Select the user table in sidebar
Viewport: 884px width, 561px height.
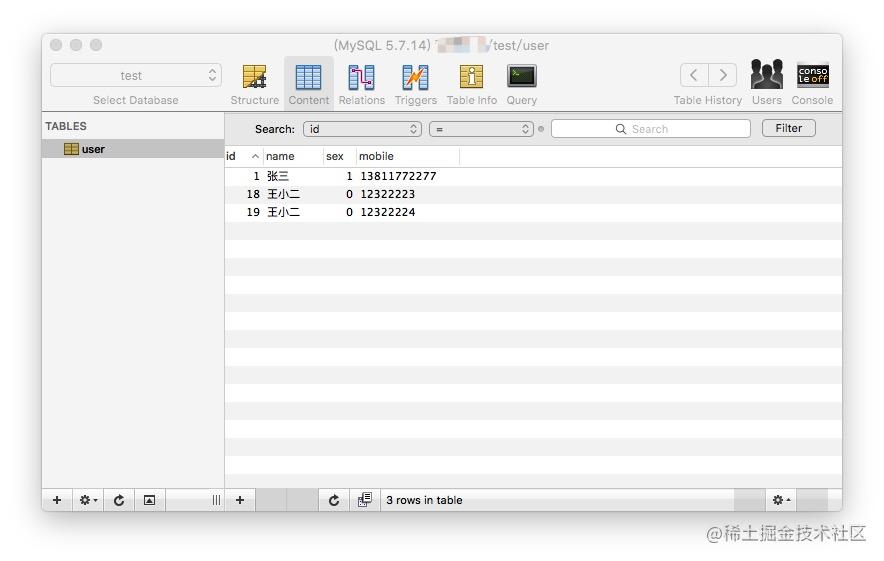click(133, 149)
